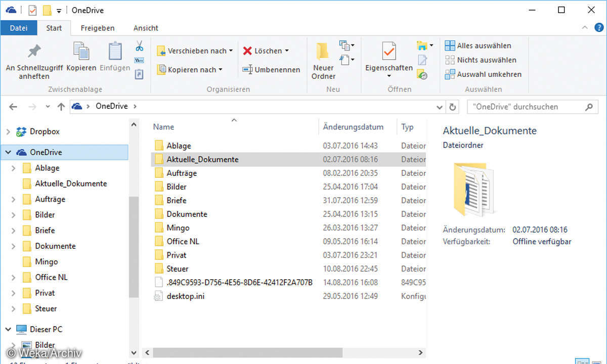The width and height of the screenshot is (607, 364).
Task: Click the Pin to Schnellzugriff icon
Action: tap(34, 51)
